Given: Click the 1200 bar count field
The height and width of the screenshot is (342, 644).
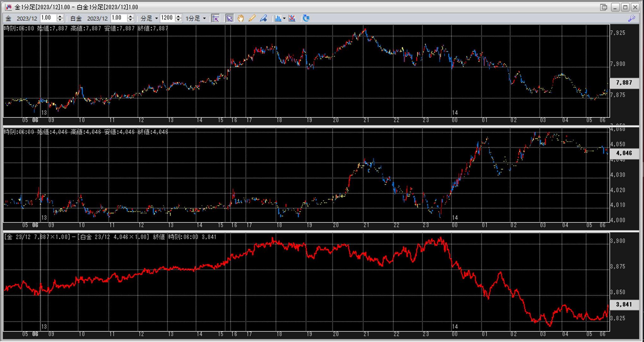Looking at the screenshot, I should pos(167,18).
